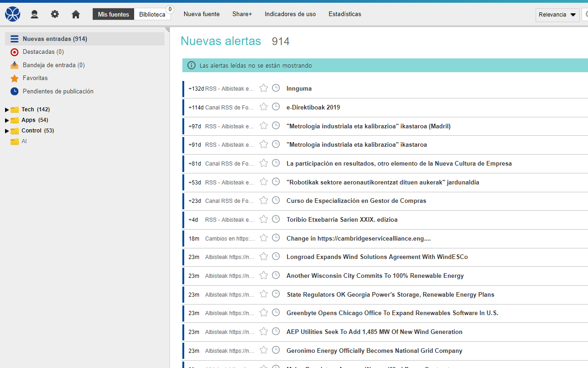
Task: Open Favoritas with the orange star
Action: coord(35,78)
